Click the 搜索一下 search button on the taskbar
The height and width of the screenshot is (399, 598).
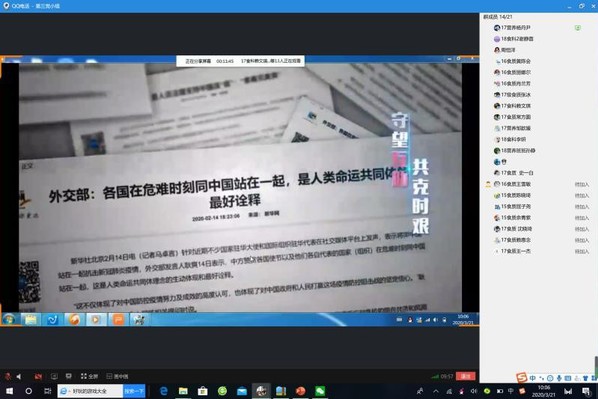134,391
